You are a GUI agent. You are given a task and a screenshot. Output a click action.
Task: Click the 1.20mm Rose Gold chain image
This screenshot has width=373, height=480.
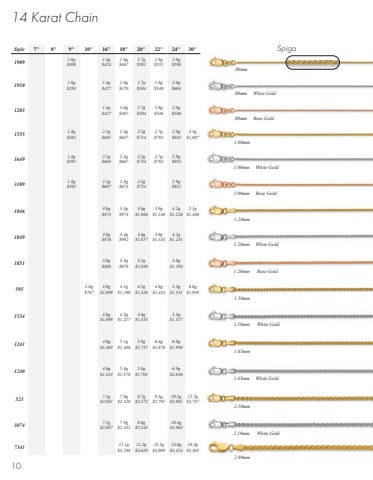[291, 263]
